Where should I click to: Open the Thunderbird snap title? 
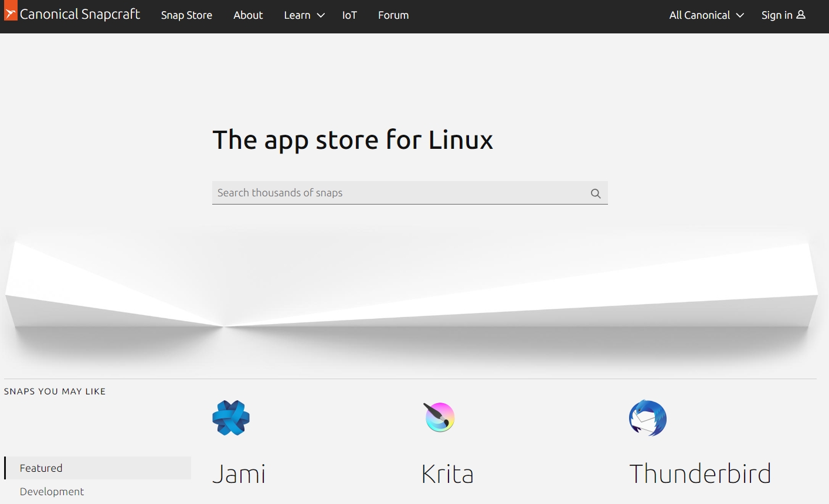700,474
